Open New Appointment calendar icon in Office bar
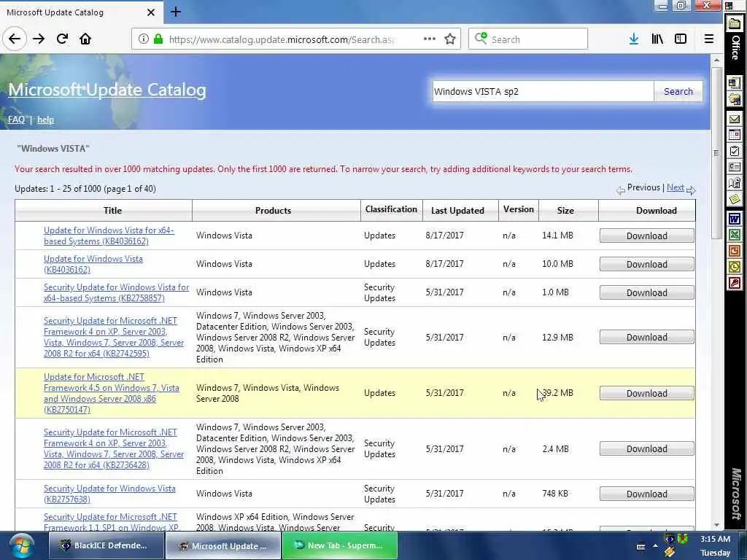The height and width of the screenshot is (560, 747). 735,135
